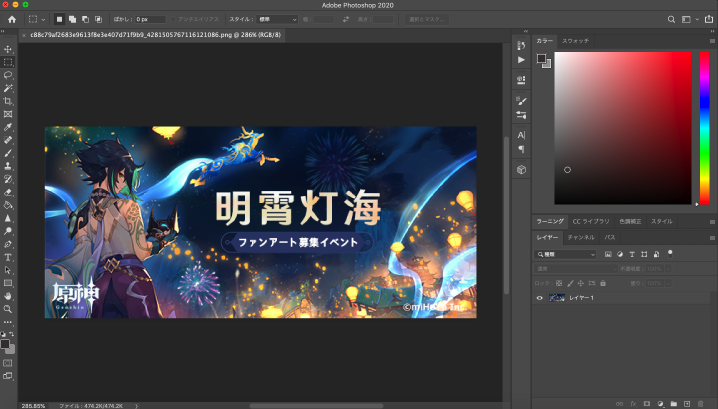Open the layer filter 種類 dropdown

(565, 254)
